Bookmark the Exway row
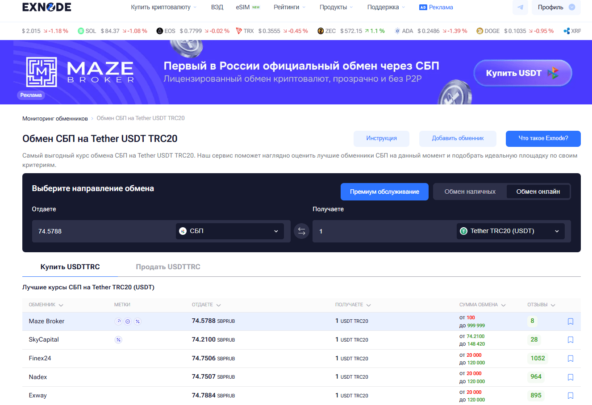This screenshot has width=592, height=405. click(x=570, y=395)
